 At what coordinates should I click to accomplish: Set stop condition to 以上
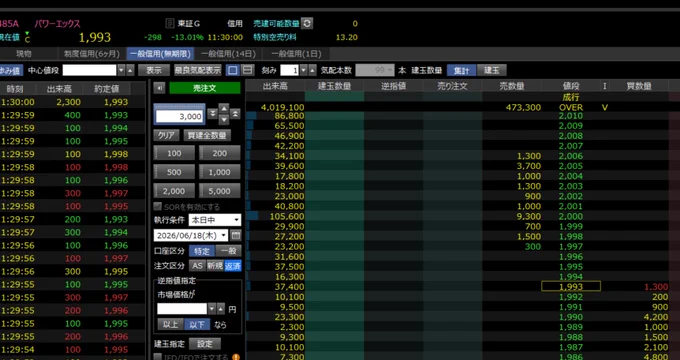pyautogui.click(x=170, y=324)
